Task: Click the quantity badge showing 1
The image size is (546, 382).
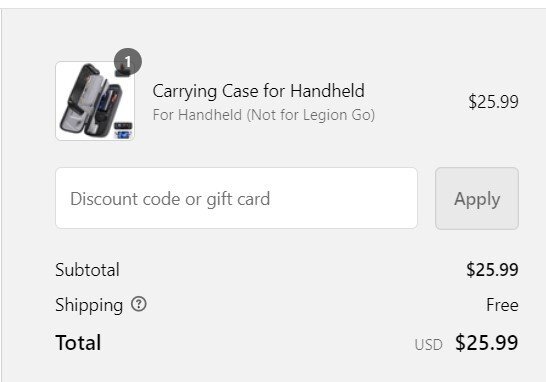Action: click(x=128, y=62)
